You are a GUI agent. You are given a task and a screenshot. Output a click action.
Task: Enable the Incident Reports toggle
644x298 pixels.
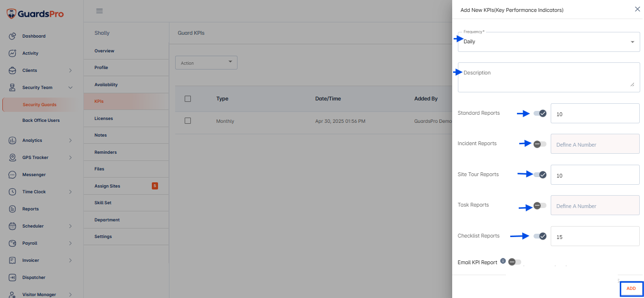tap(540, 144)
